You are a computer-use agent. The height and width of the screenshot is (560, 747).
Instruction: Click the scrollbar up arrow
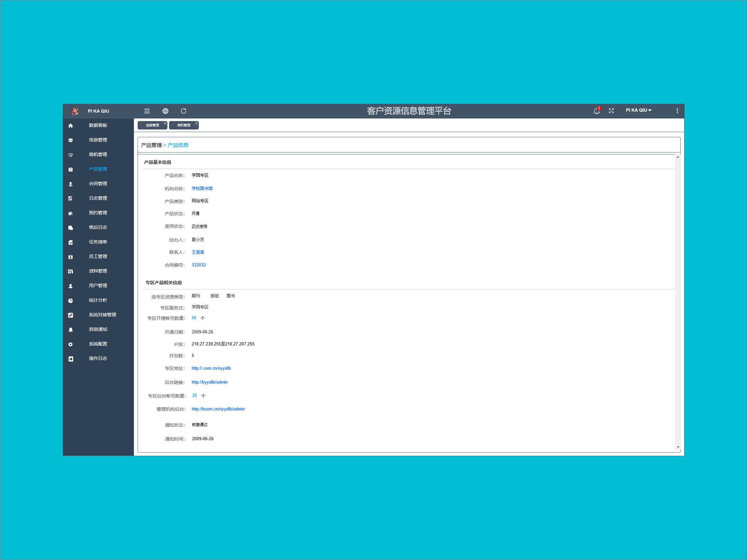678,157
